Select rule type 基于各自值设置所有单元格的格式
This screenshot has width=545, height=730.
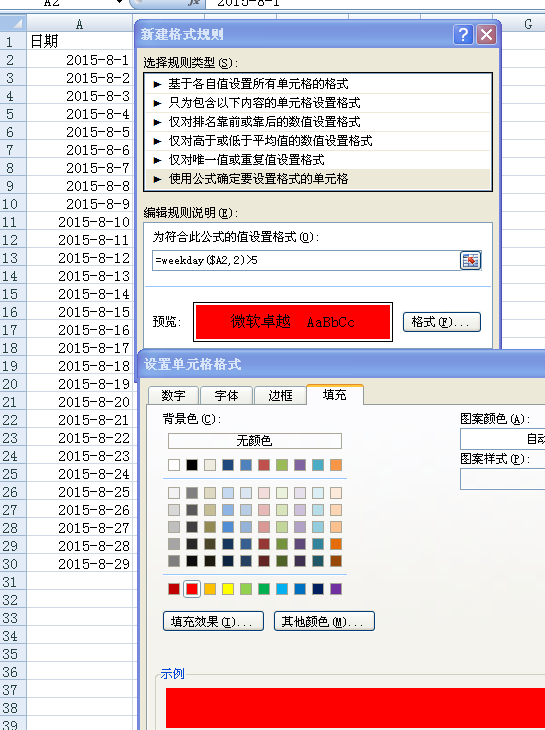(x=317, y=84)
